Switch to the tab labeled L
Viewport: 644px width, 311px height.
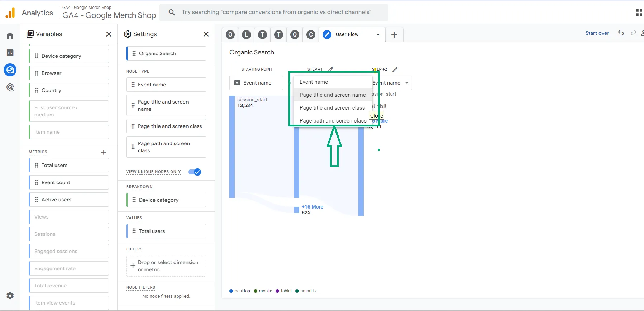247,34
